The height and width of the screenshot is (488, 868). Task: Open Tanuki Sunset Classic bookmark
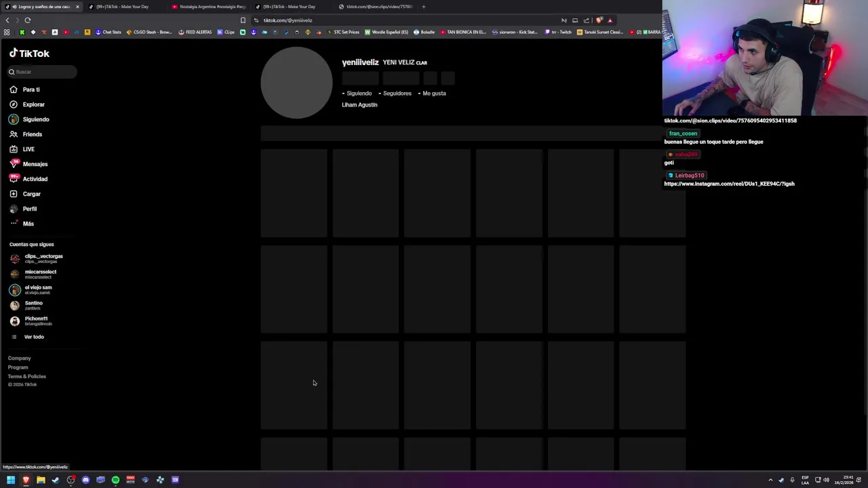pyautogui.click(x=600, y=32)
